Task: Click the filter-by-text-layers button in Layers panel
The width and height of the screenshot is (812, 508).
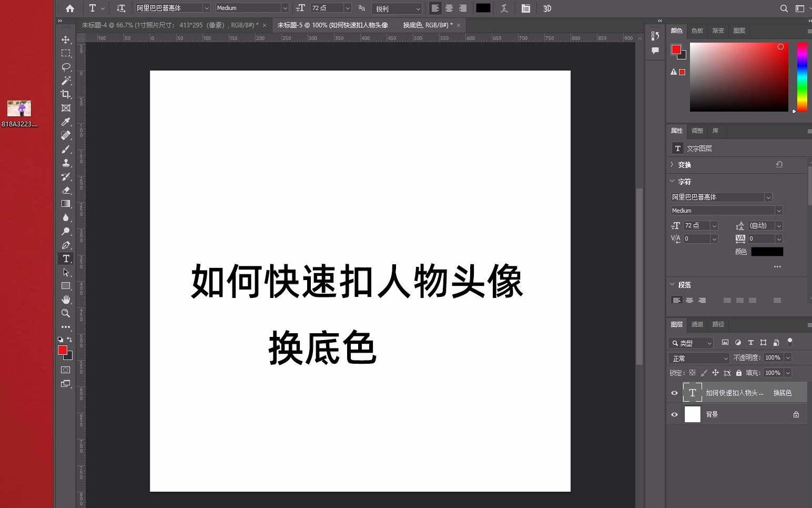Action: [x=750, y=342]
